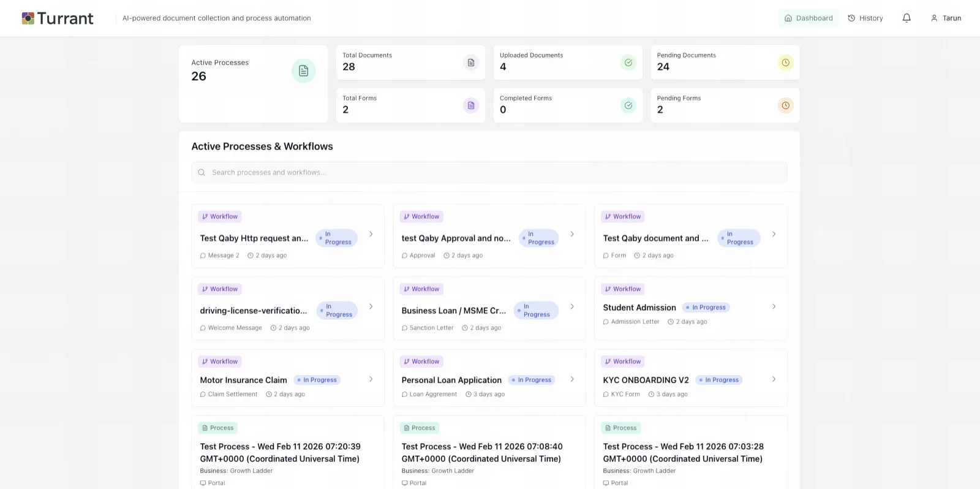This screenshot has height=489, width=980.
Task: Click the Total Documents file icon
Action: [470, 63]
